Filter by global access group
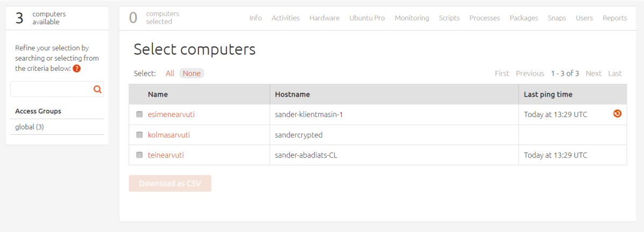The width and height of the screenshot is (644, 232). tap(29, 127)
